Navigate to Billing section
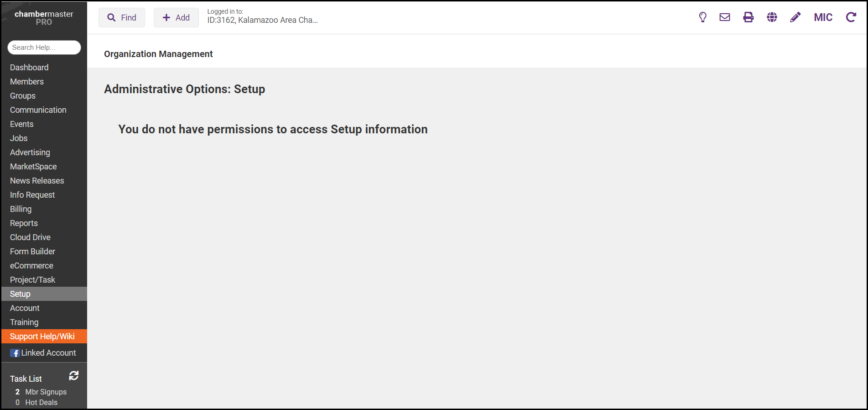This screenshot has height=410, width=868. 21,209
